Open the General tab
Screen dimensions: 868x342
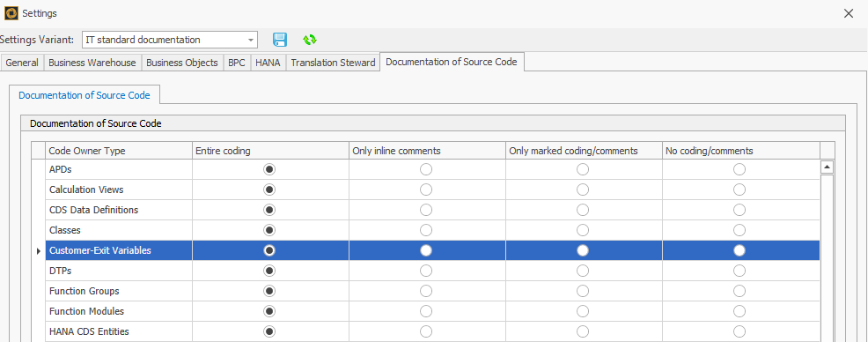coord(22,63)
